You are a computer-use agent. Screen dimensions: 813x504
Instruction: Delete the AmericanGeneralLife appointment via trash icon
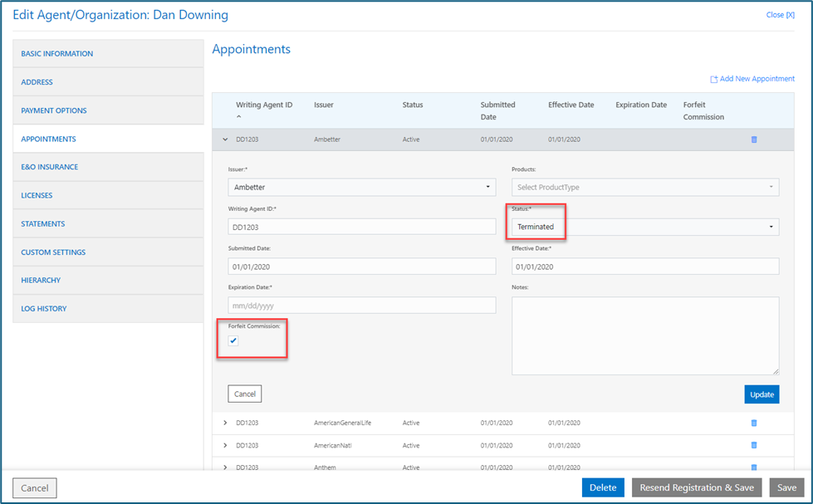pos(754,423)
